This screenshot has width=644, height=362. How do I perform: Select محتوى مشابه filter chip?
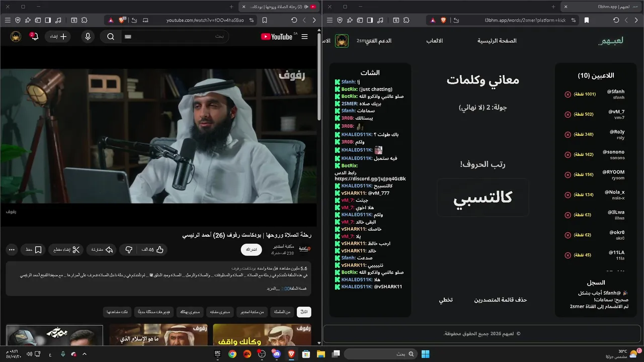[x=220, y=312]
